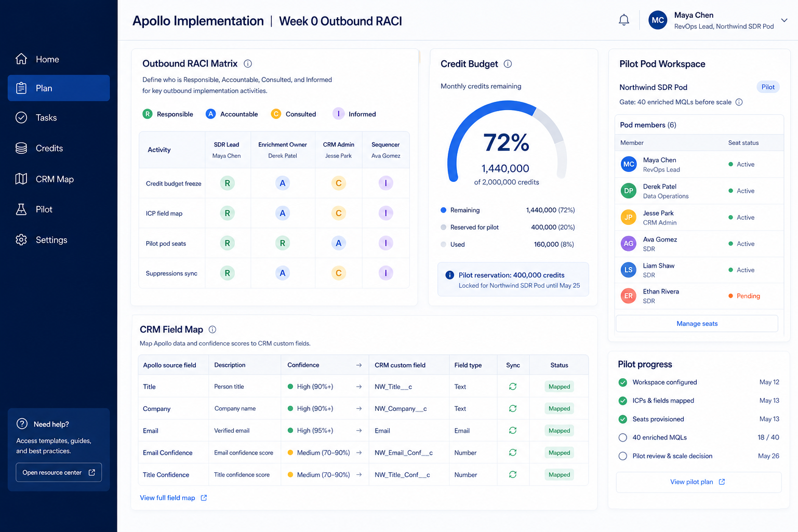Click the Enrichment Owner A for ICP field map
The image size is (798, 532).
(x=283, y=213)
